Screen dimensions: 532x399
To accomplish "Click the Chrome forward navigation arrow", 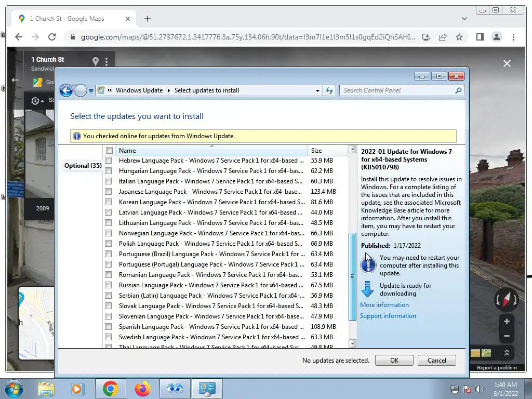I will click(35, 37).
